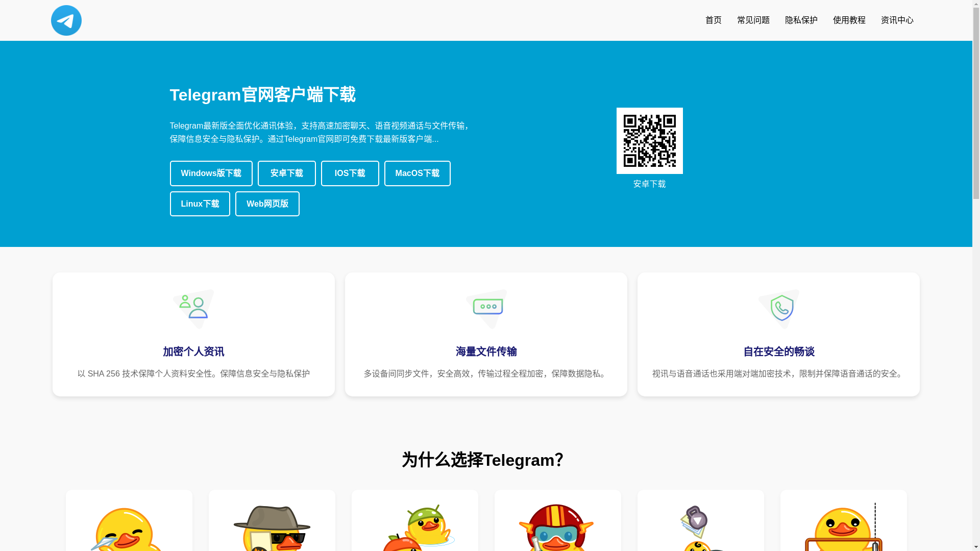Image resolution: width=980 pixels, height=551 pixels.
Task: Click the duck with kettlebell sticker
Action: pyautogui.click(x=701, y=528)
